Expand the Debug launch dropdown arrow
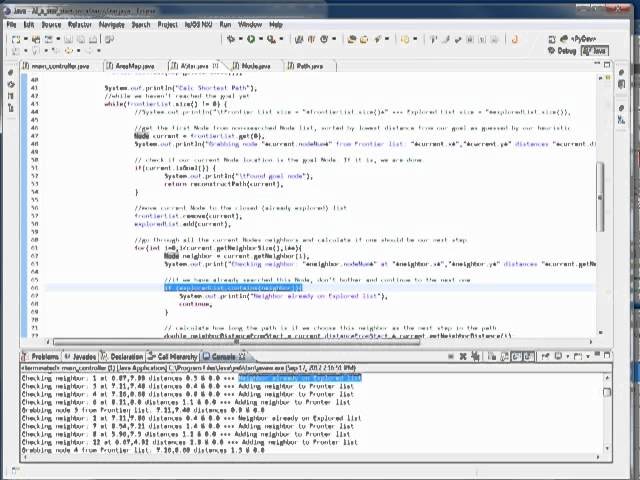The width and height of the screenshot is (640, 480). coord(240,39)
